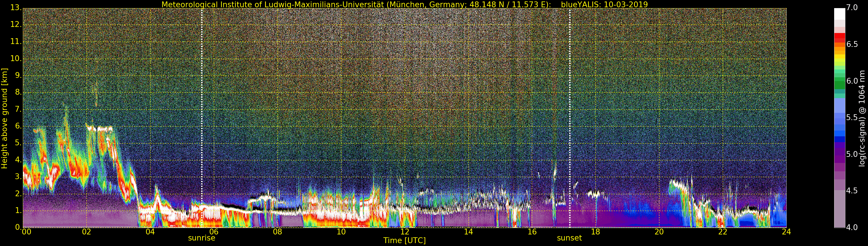
Task: Click the 12 tick on the time axis
Action: click(405, 232)
